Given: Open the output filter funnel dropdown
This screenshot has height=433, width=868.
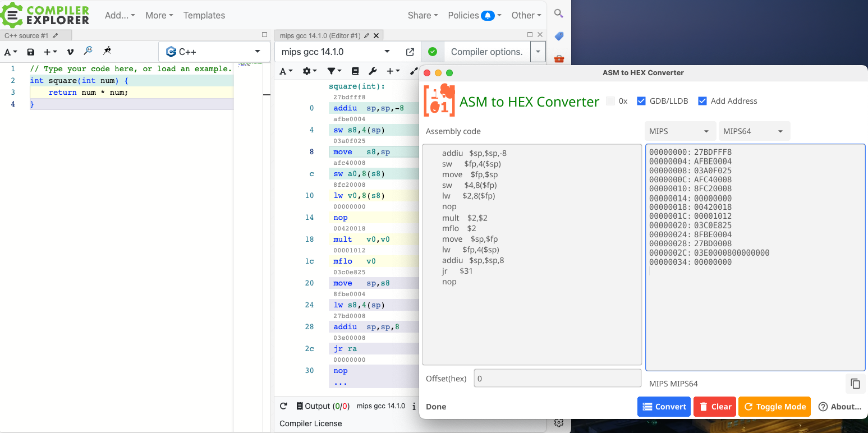Looking at the screenshot, I should (x=334, y=71).
